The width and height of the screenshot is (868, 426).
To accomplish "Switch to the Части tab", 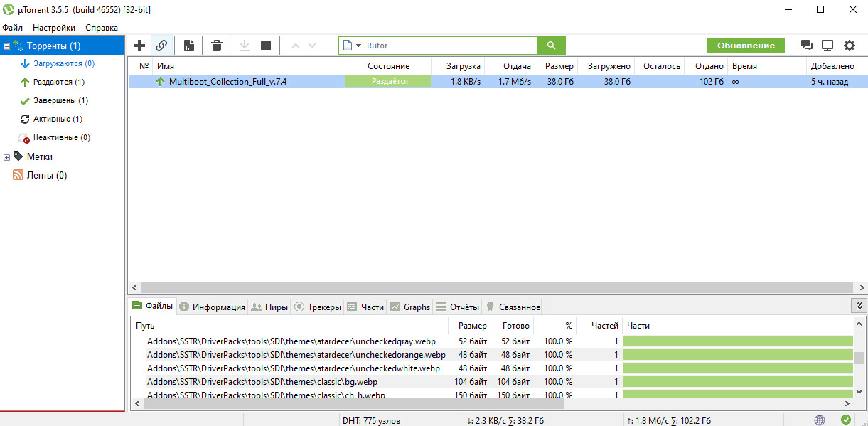I will point(365,307).
